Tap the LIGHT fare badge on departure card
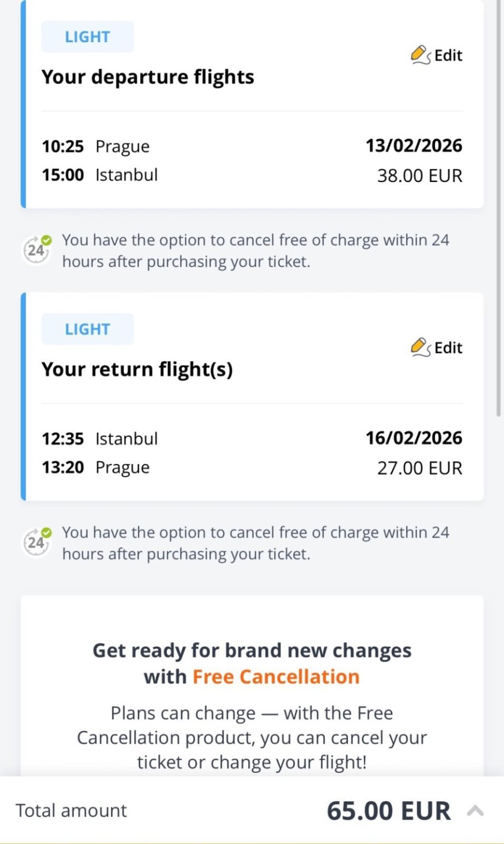 click(x=88, y=37)
